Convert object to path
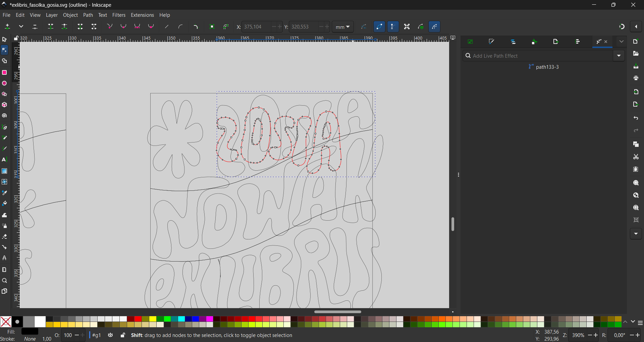 (212, 27)
